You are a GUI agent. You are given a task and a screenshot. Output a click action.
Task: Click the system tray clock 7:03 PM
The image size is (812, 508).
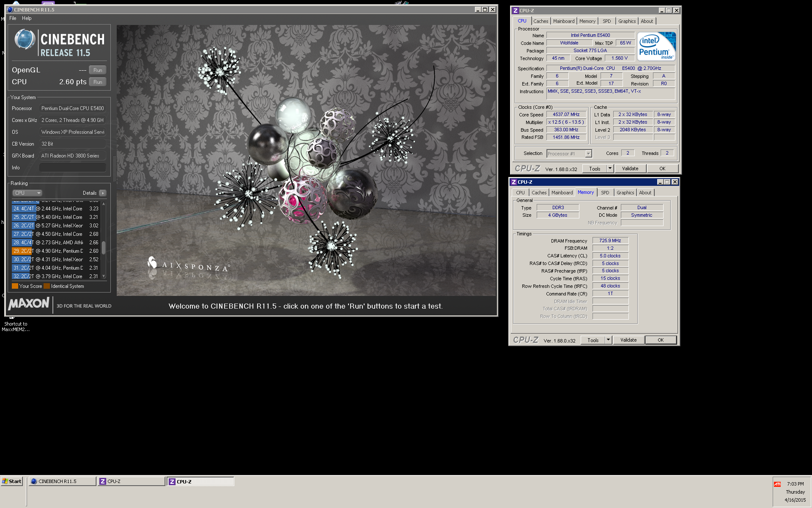coord(796,484)
